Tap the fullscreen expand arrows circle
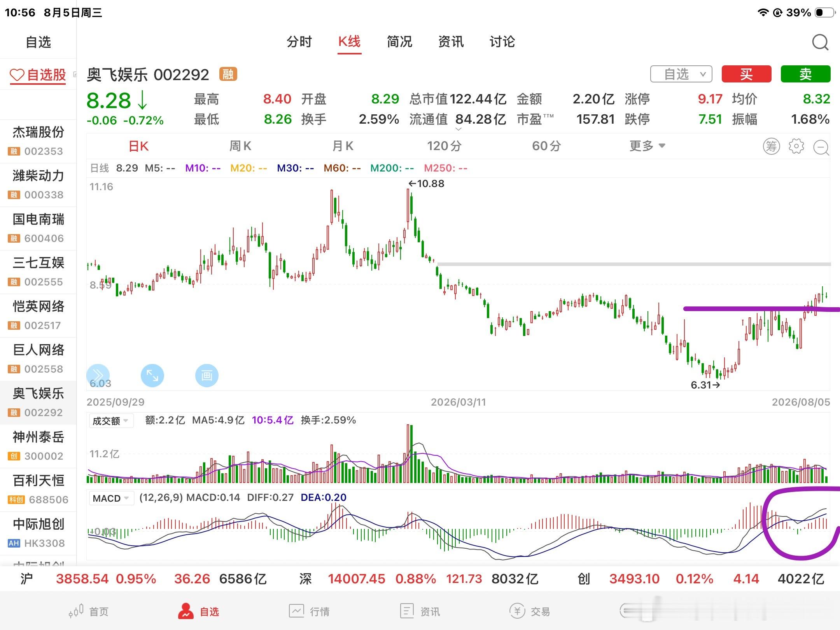 click(x=152, y=376)
